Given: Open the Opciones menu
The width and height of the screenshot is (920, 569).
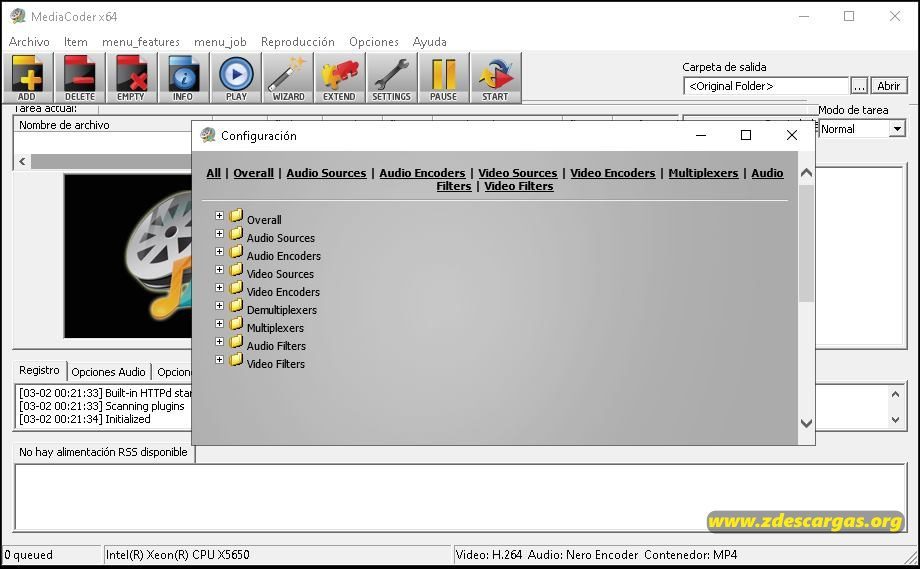Looking at the screenshot, I should [374, 42].
